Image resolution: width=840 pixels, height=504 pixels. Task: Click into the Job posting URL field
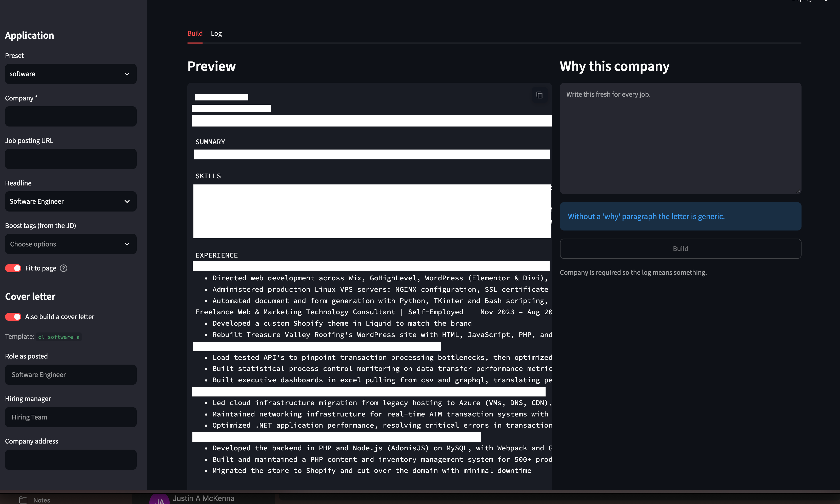pyautogui.click(x=71, y=159)
